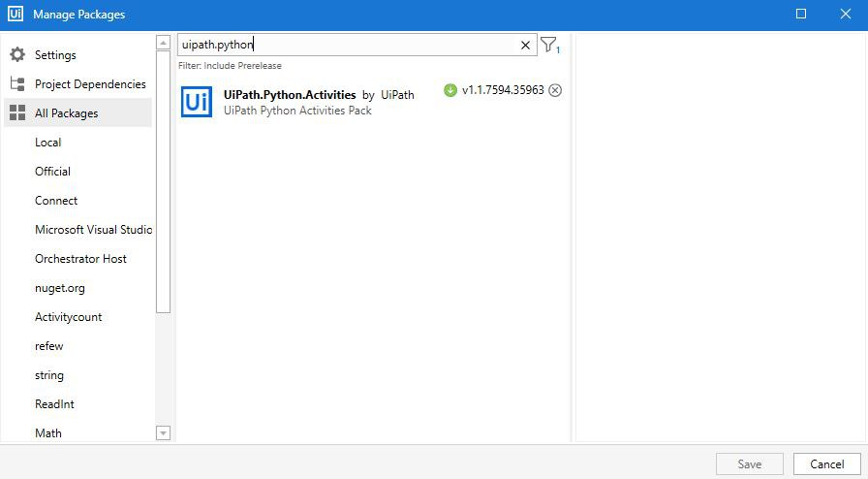Select the nuget.org feed
Screen dimensions: 868x479
[x=60, y=288]
